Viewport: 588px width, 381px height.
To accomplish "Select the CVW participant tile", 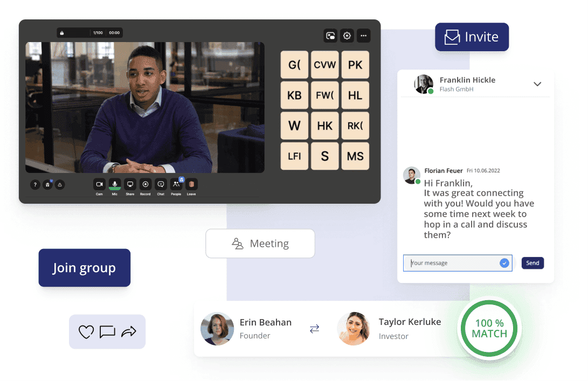I will point(324,65).
